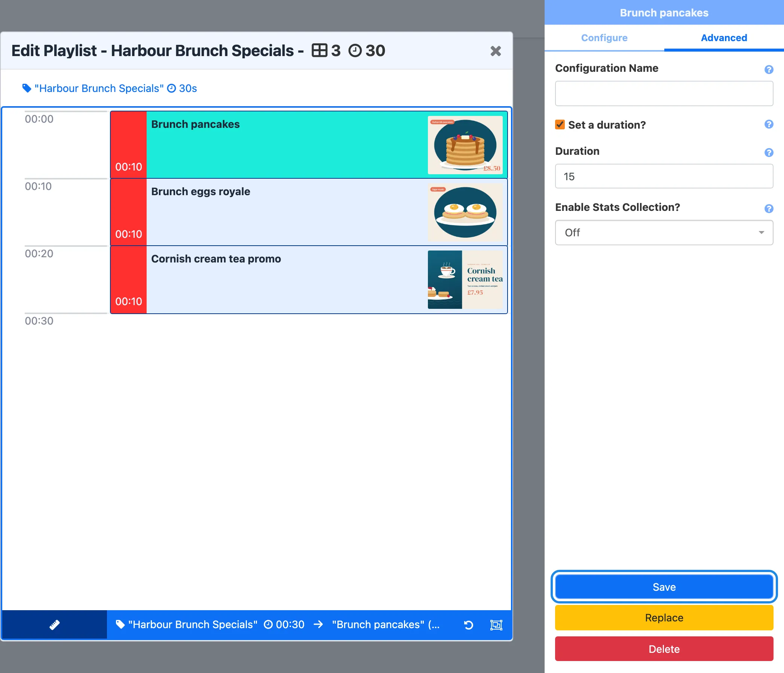Click the Save button
The width and height of the screenshot is (784, 673).
[664, 587]
